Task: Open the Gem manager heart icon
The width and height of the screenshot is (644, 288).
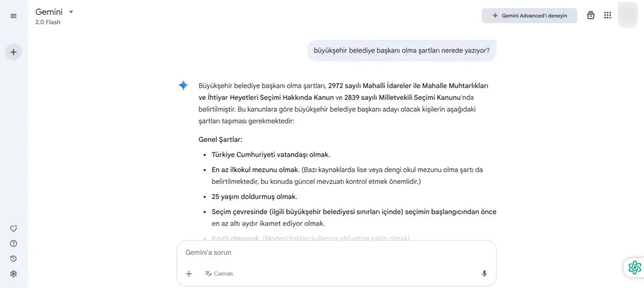Action: 13,229
